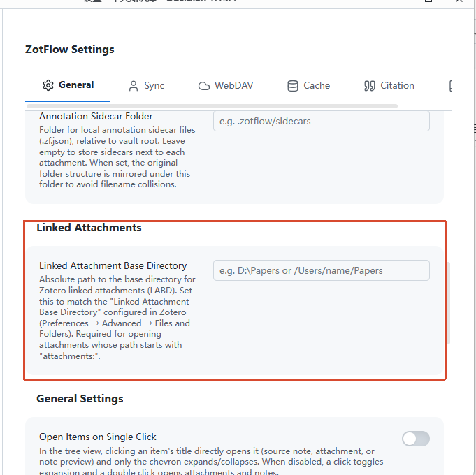The width and height of the screenshot is (476, 475).
Task: Select the General tab label
Action: click(x=76, y=85)
